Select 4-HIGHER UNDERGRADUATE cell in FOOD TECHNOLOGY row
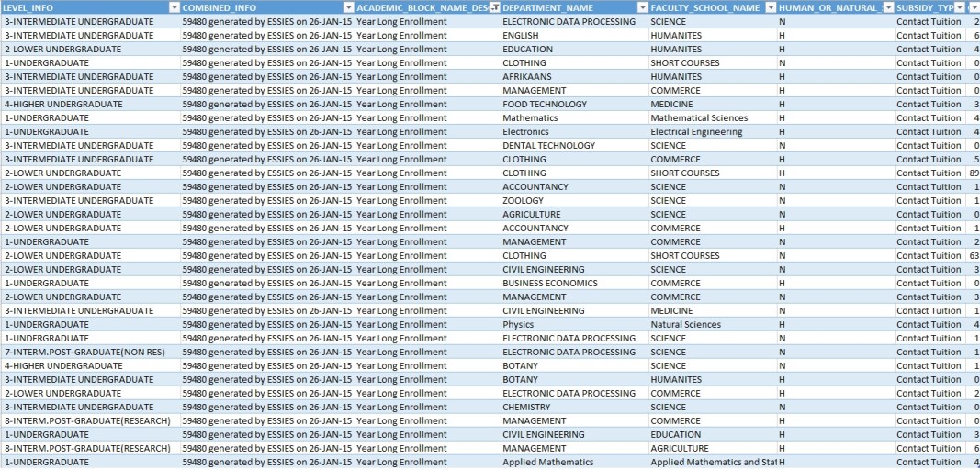 90,105
